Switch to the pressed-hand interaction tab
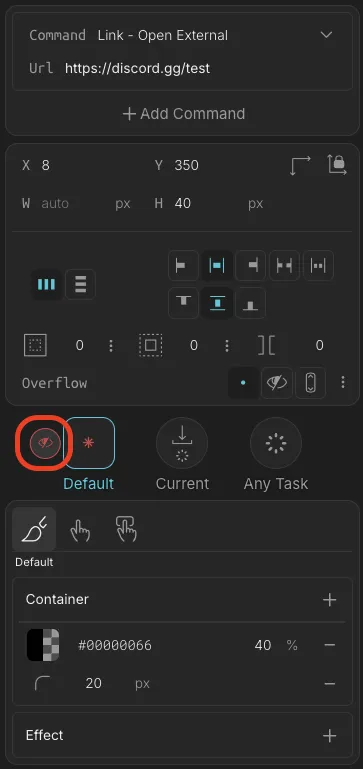The width and height of the screenshot is (363, 769). pos(126,529)
